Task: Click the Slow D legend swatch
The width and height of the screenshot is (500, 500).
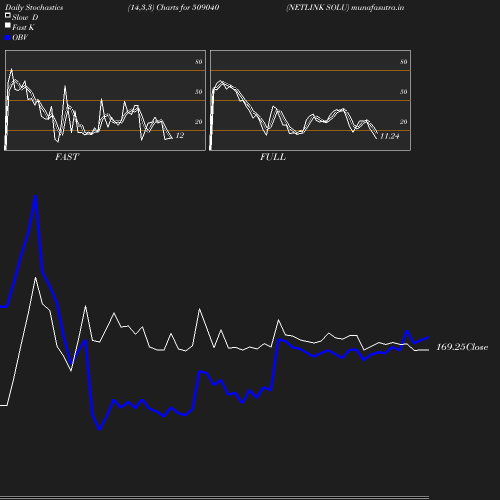Action: pyautogui.click(x=8, y=16)
